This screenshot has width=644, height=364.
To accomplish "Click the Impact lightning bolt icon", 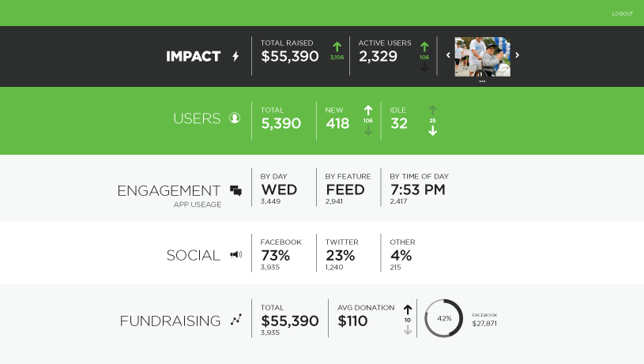I will pyautogui.click(x=235, y=56).
